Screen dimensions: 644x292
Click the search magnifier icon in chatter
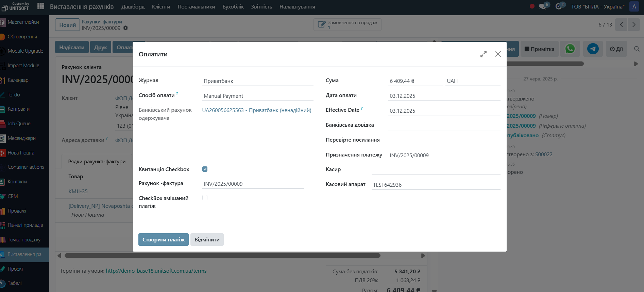[637, 49]
